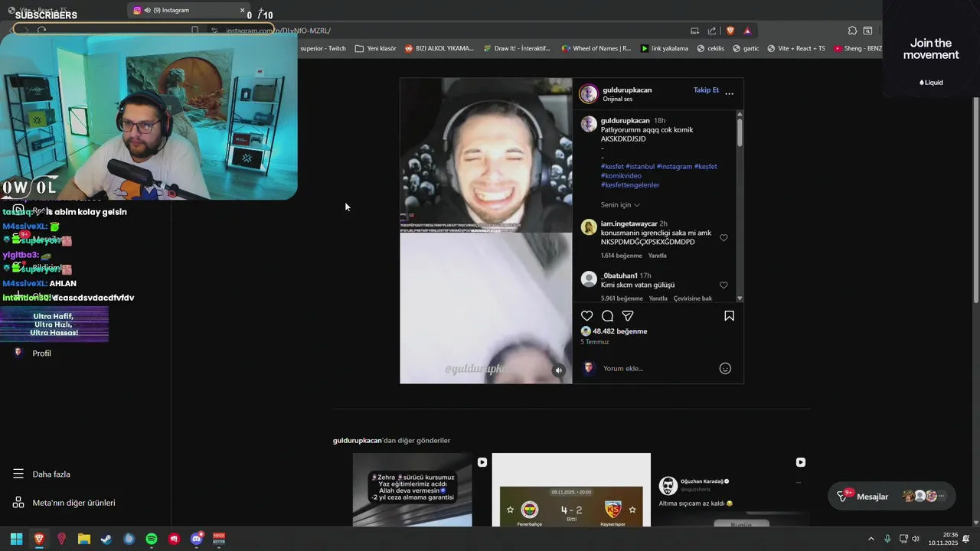The image size is (980, 551).
Task: Like the Instagram post with heart icon
Action: [x=586, y=316]
